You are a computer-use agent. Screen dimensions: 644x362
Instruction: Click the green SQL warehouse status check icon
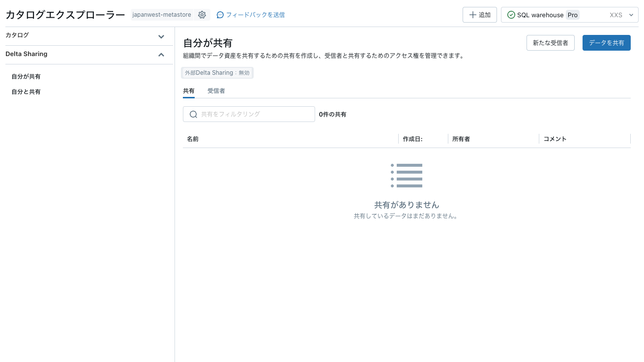(x=511, y=15)
